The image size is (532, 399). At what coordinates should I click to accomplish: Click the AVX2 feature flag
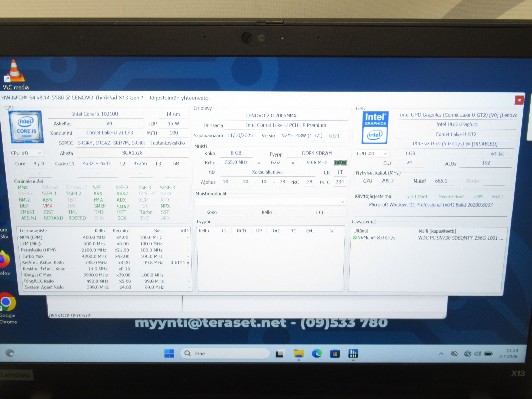coord(122,194)
